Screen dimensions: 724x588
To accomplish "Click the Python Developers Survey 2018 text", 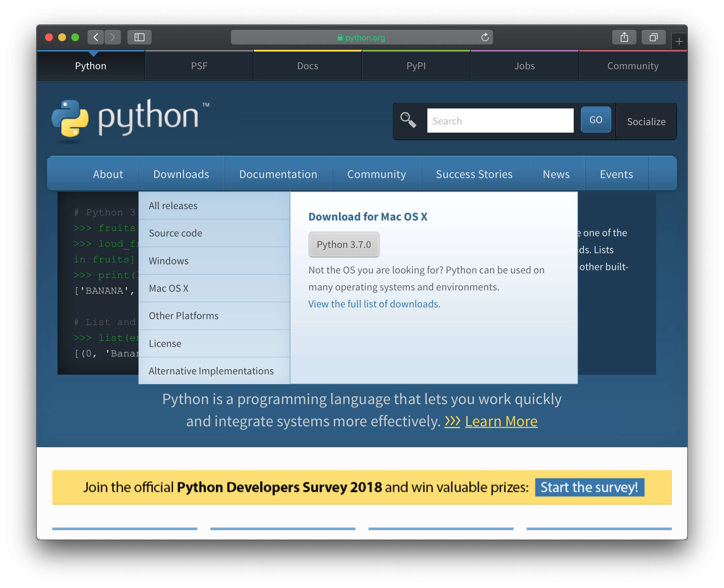I will 279,487.
